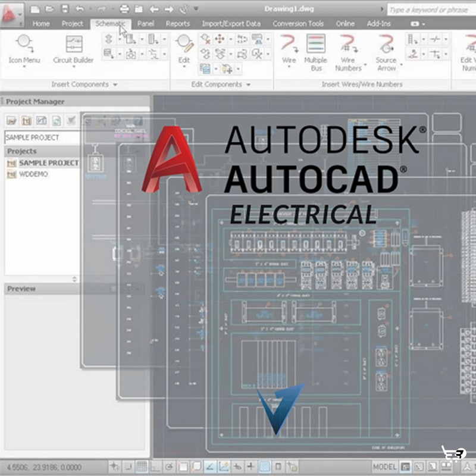Click the ladder icon in Insert Wires panel
The image size is (476, 476).
pyautogui.click(x=413, y=39)
